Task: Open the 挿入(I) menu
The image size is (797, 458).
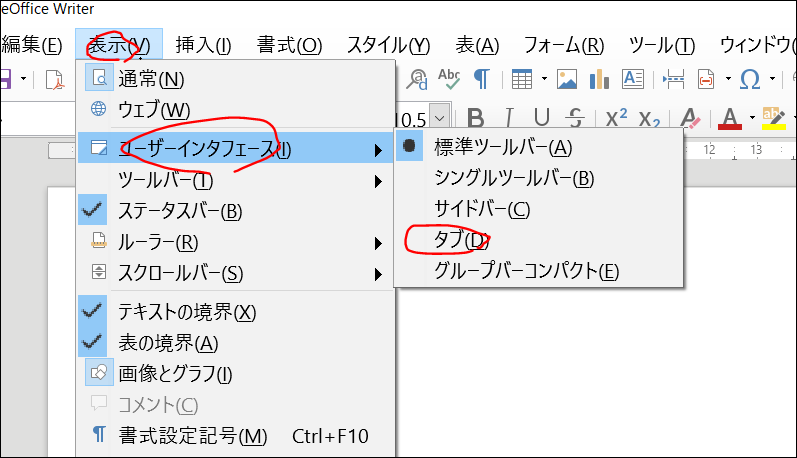Action: click(203, 45)
